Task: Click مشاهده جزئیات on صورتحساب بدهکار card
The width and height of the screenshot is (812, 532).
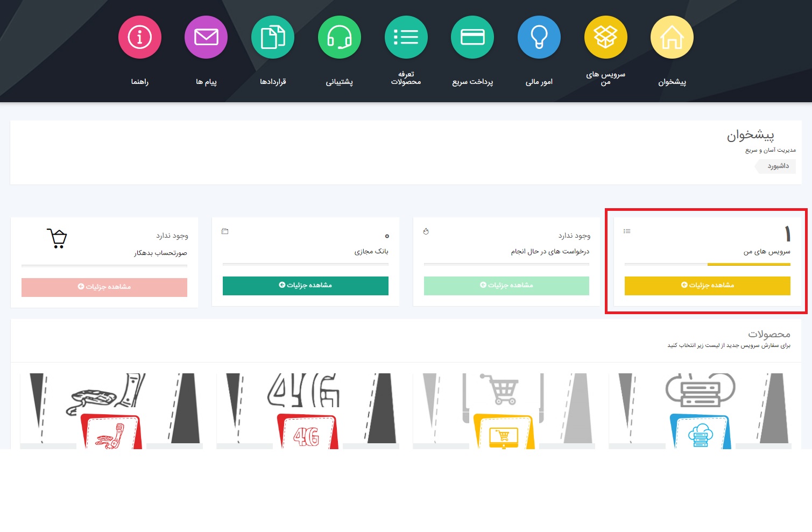Action: pos(104,287)
